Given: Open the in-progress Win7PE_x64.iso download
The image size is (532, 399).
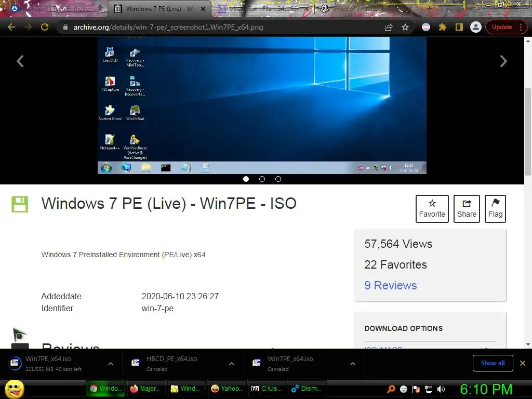Looking at the screenshot, I should [x=54, y=363].
